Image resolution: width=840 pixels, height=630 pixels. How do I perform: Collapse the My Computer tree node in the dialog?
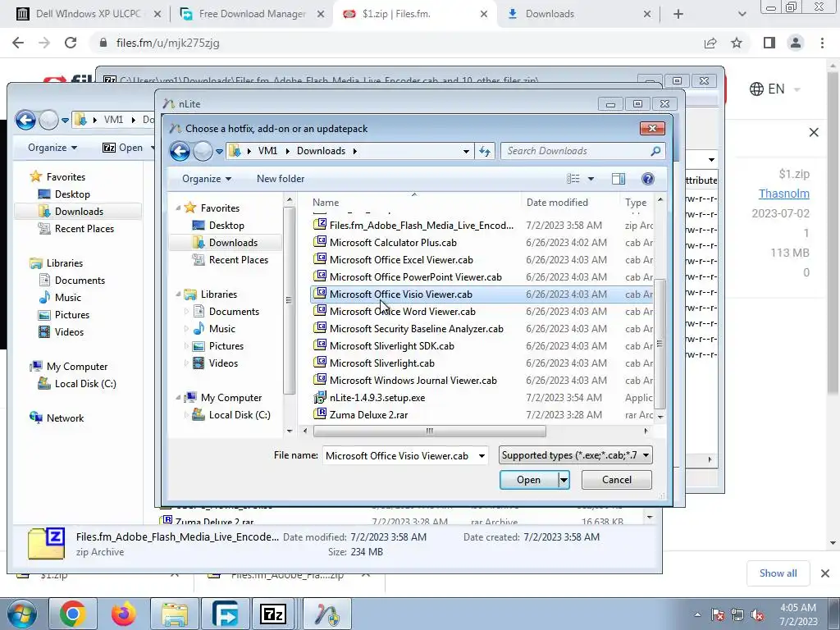(178, 398)
